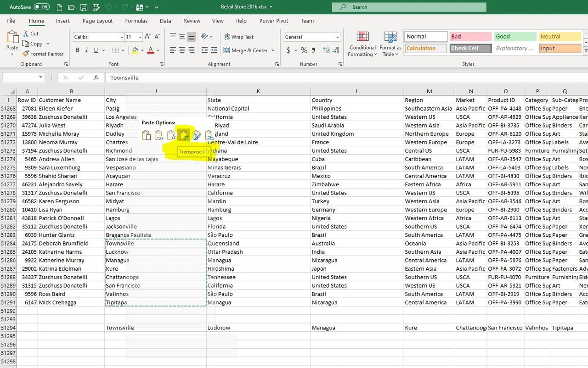This screenshot has width=588, height=368.
Task: Toggle bold formatting on the selection
Action: (x=77, y=50)
